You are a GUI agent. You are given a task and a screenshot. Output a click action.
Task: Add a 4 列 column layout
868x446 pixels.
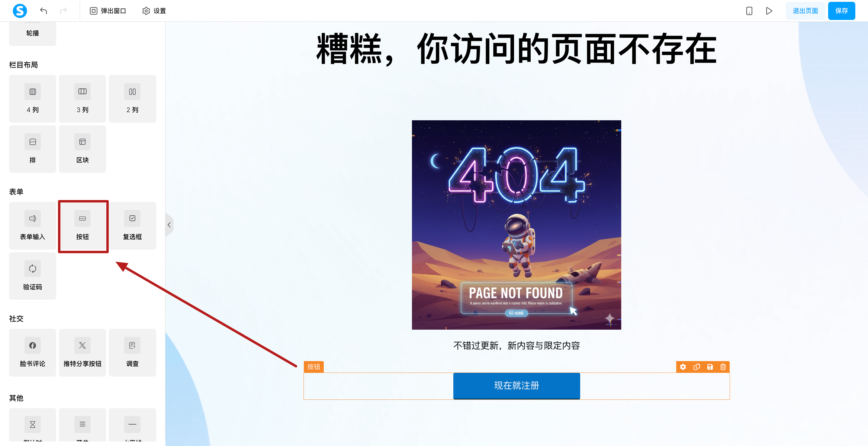[x=33, y=99]
